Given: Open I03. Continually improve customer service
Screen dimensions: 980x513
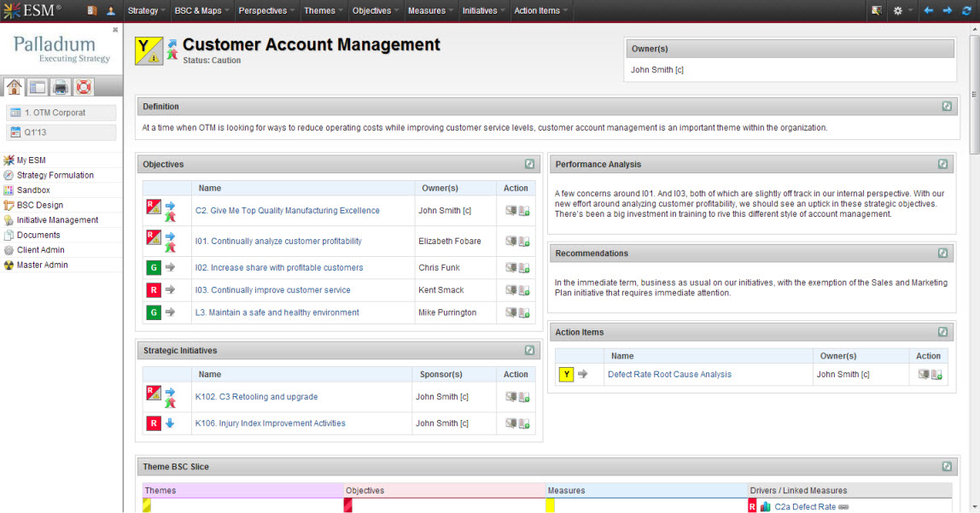Looking at the screenshot, I should click(272, 290).
